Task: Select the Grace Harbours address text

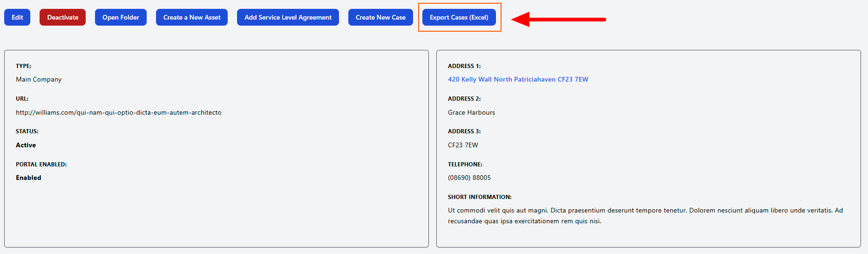Action: pyautogui.click(x=471, y=112)
